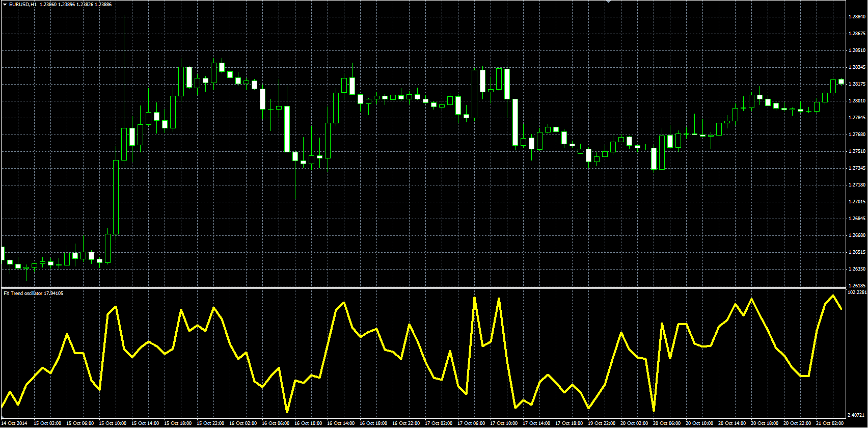Click the 21 Oct 02:00 time label

[830, 423]
